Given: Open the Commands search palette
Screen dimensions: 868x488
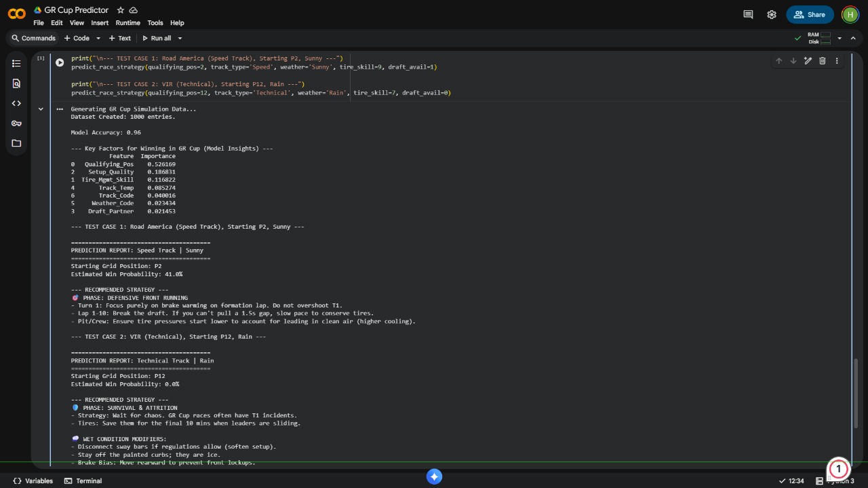Looking at the screenshot, I should tap(33, 38).
